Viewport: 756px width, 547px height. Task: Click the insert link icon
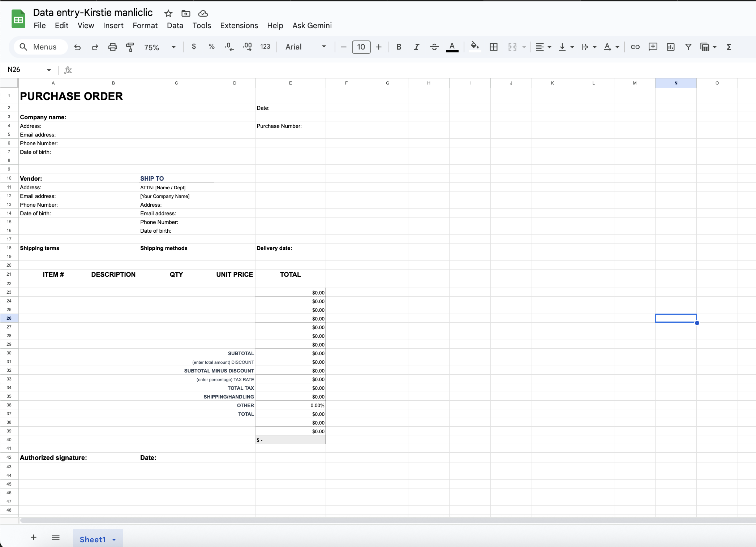point(635,47)
